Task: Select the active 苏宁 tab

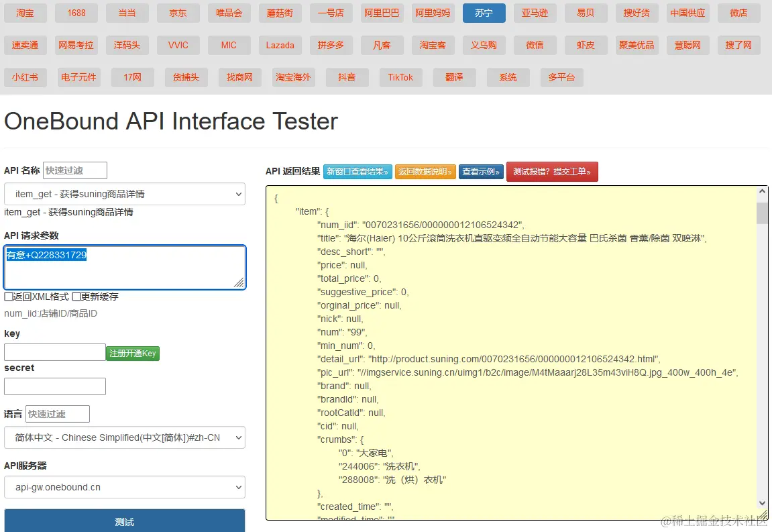Action: click(x=484, y=13)
